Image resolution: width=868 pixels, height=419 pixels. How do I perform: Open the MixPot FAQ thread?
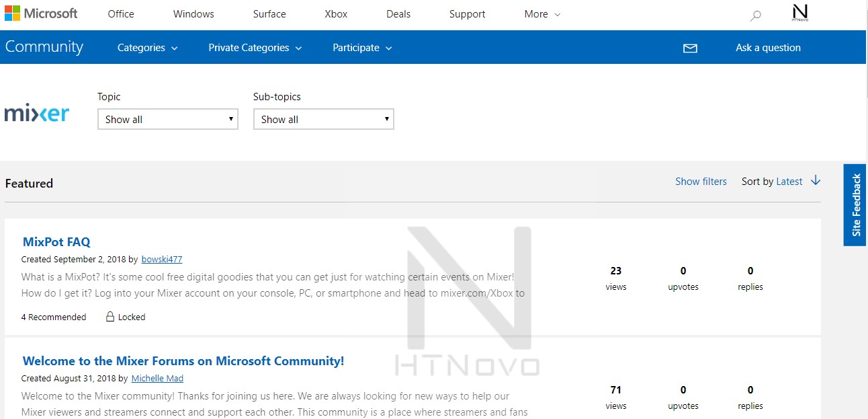pyautogui.click(x=56, y=241)
